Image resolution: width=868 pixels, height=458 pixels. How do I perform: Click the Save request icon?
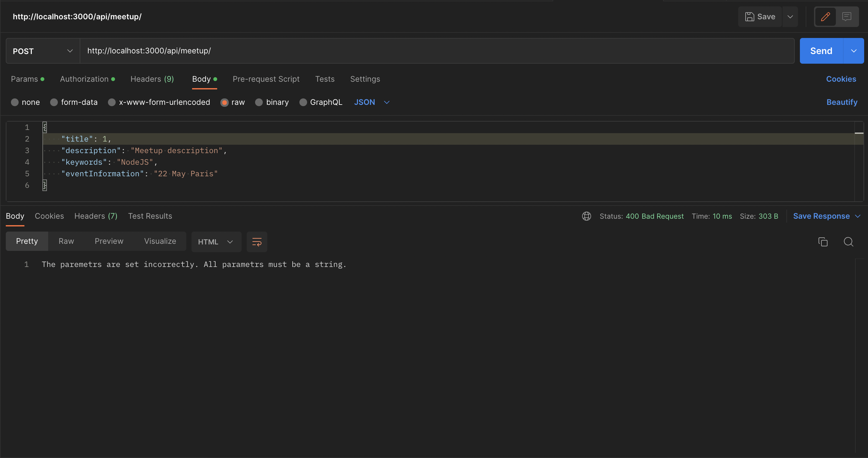pos(759,16)
